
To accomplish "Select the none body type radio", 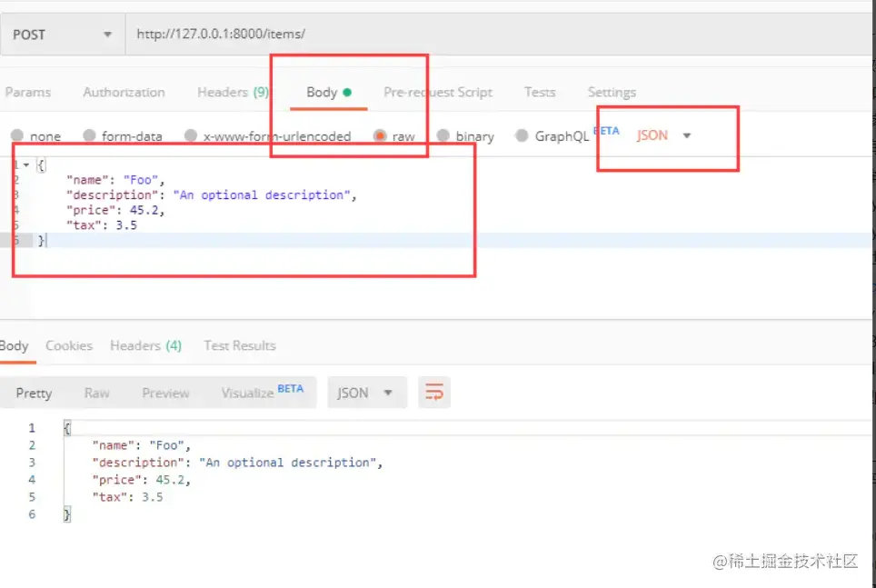I will point(17,135).
